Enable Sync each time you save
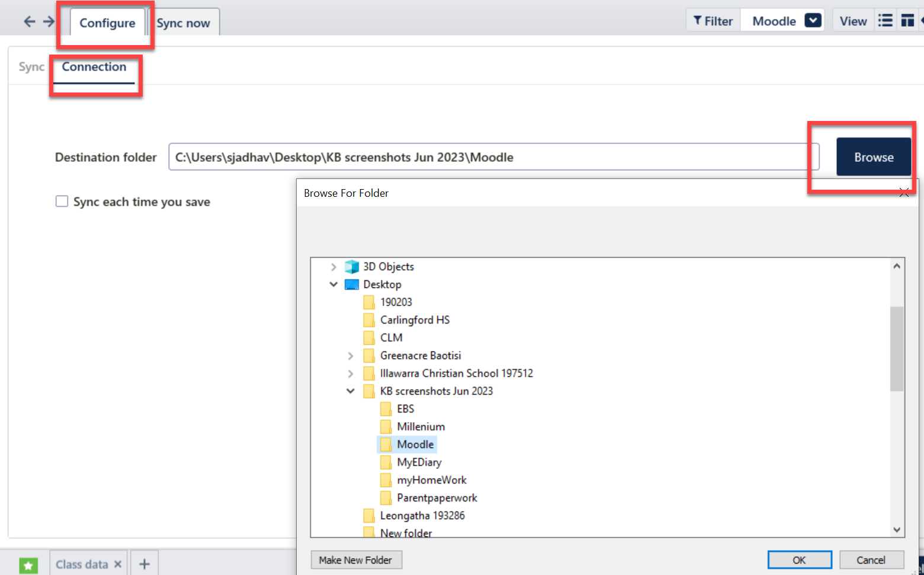Viewport: 924px width, 575px height. point(62,202)
